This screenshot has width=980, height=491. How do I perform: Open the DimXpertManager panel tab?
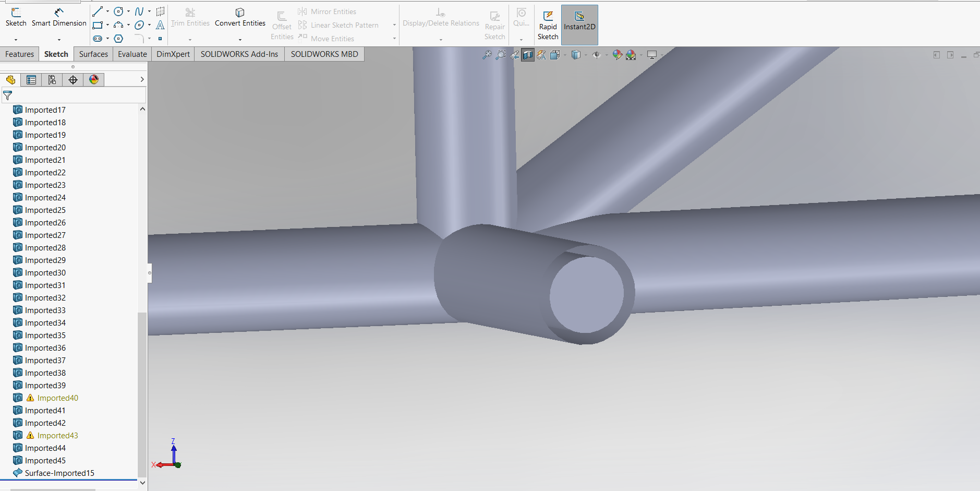[x=73, y=79]
